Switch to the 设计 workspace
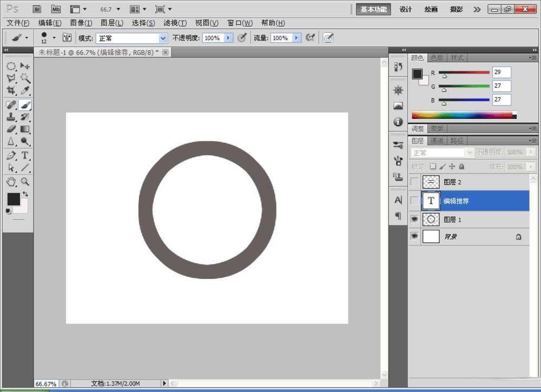 (406, 9)
